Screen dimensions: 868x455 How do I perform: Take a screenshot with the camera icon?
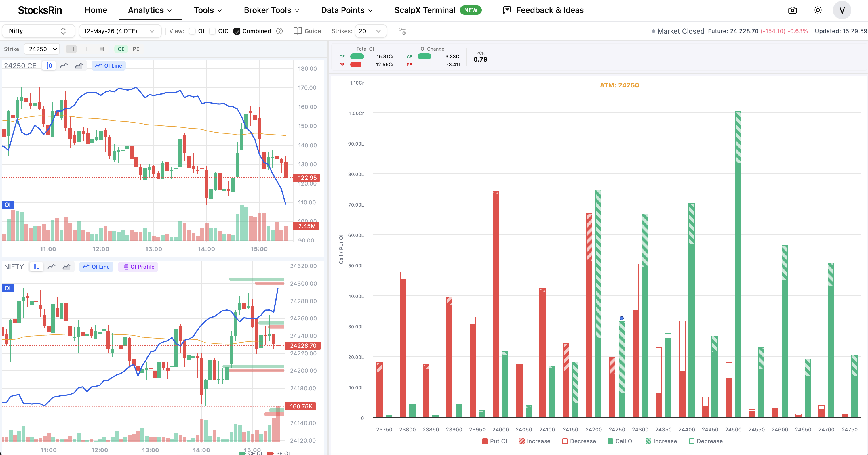(793, 10)
